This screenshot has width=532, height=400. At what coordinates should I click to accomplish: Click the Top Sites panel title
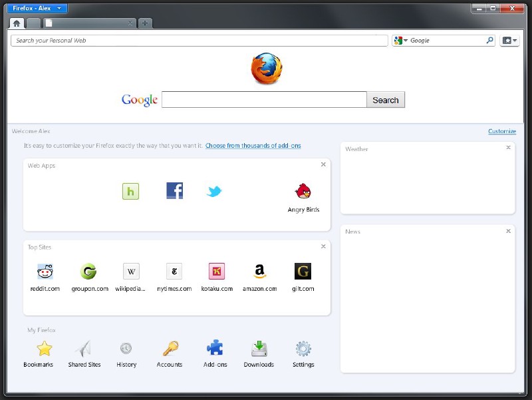click(x=39, y=247)
